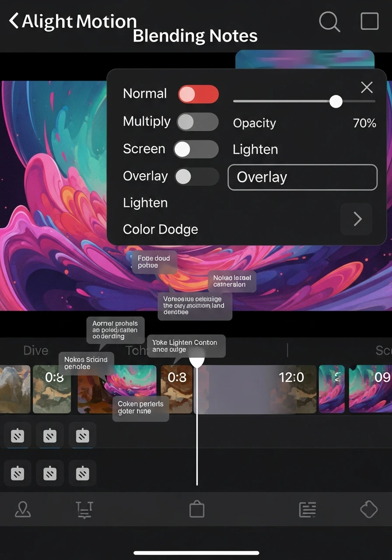Viewport: 392px width, 560px height.
Task: Tap the back arrow beside Alight Motion
Action: [x=14, y=21]
